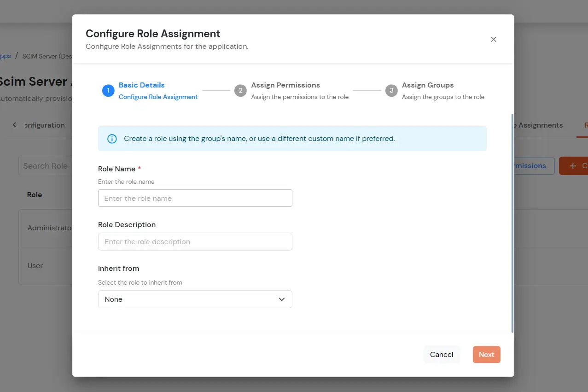The image size is (588, 392).
Task: Collapse the tab strip using the left chevron
Action: (14, 124)
